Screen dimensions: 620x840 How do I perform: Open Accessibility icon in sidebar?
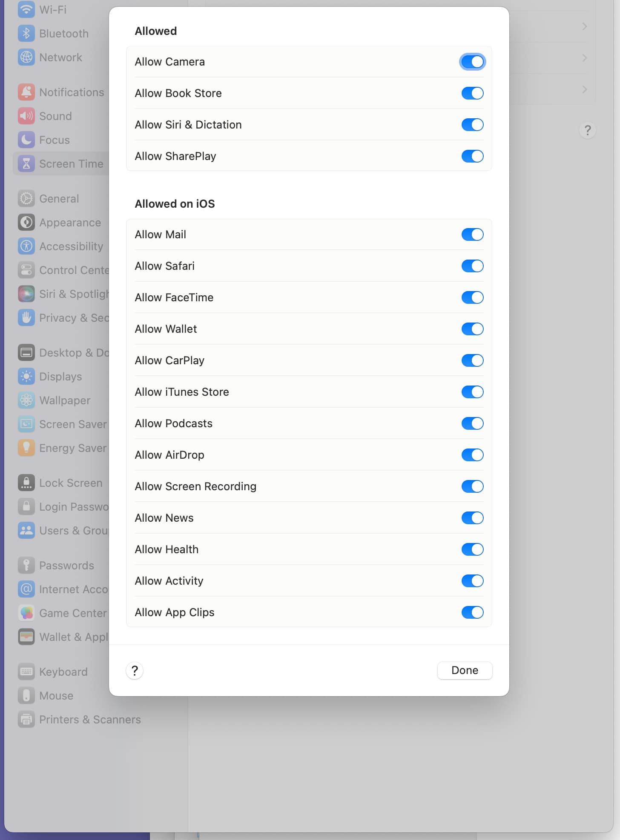26,246
